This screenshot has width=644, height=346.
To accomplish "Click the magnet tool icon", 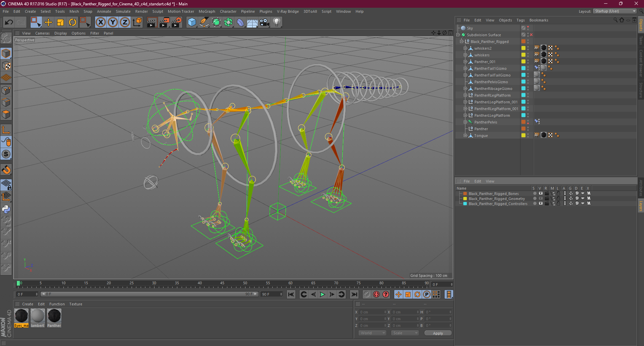I will [6, 169].
